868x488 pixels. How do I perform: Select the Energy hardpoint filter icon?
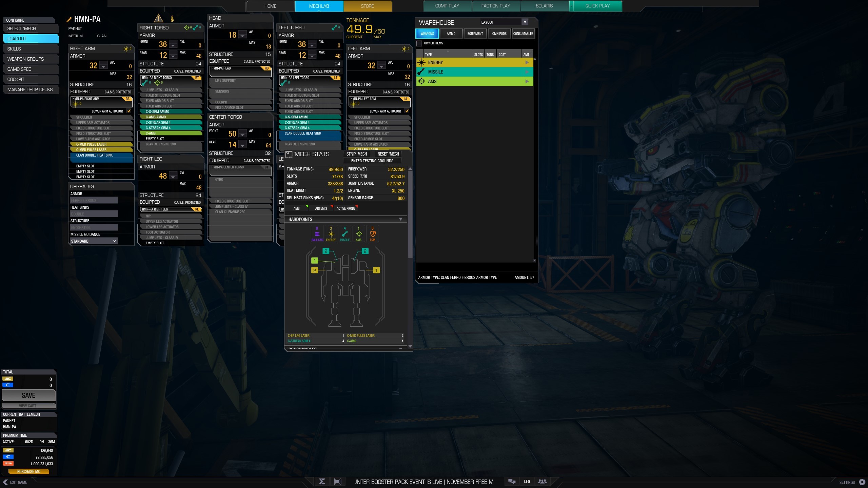331,233
